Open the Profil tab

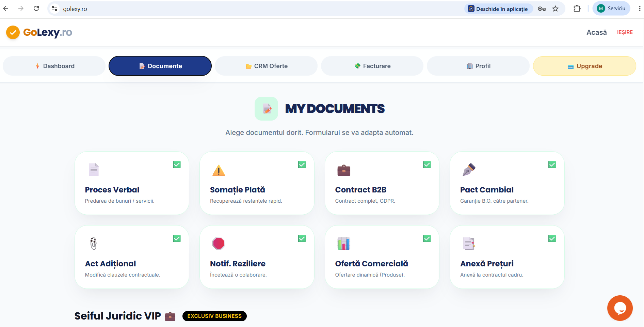point(478,66)
